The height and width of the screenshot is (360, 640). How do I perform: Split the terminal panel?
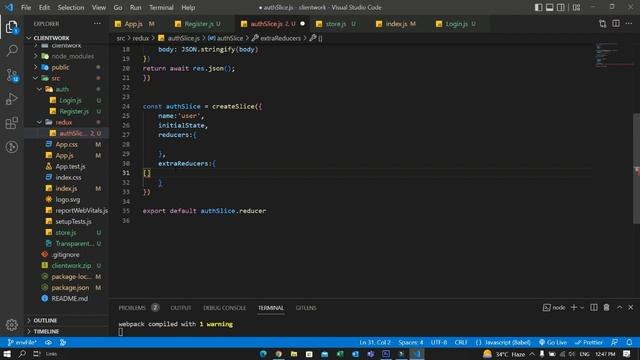(594, 307)
